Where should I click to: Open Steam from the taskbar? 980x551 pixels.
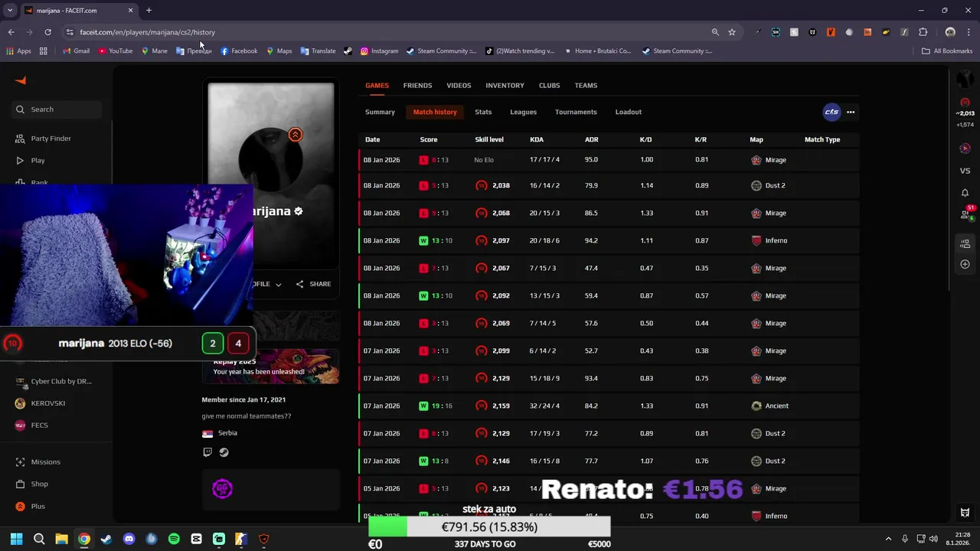(106, 539)
